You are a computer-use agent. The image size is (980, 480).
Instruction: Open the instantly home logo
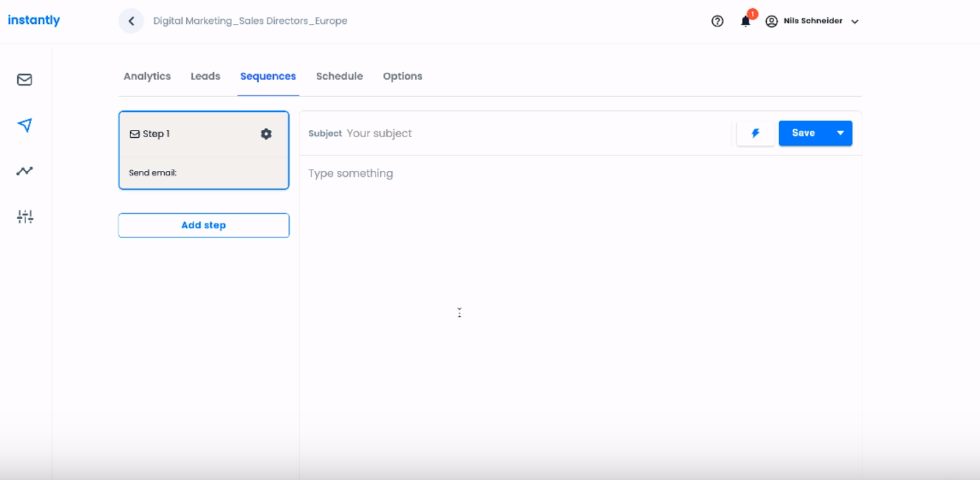(x=34, y=20)
